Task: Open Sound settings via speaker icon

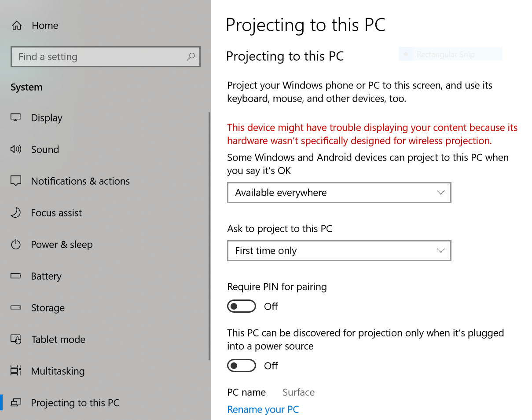Action: point(16,149)
